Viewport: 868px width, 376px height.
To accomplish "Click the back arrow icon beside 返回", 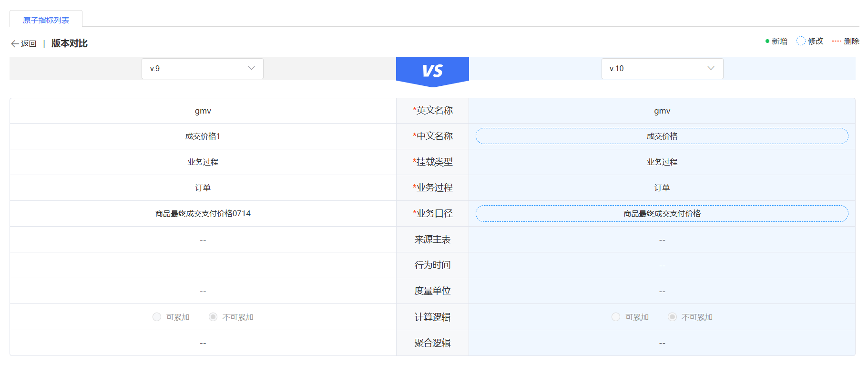I will (15, 44).
